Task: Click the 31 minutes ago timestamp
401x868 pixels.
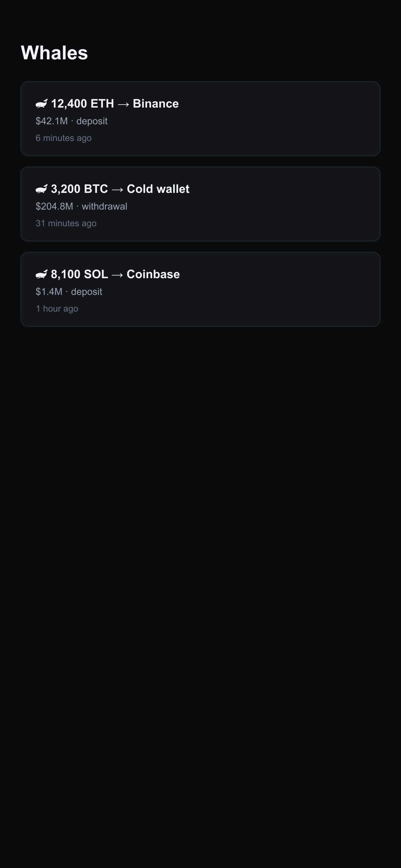Action: click(x=66, y=223)
